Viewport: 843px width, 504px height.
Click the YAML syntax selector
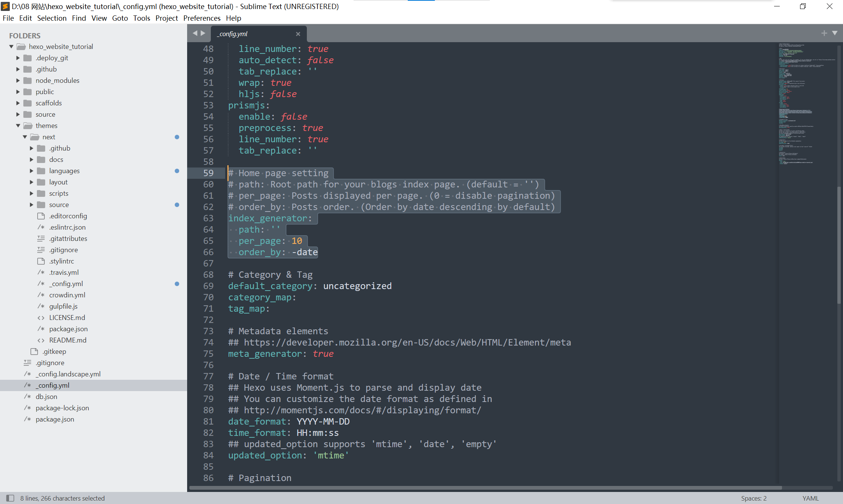pos(810,498)
